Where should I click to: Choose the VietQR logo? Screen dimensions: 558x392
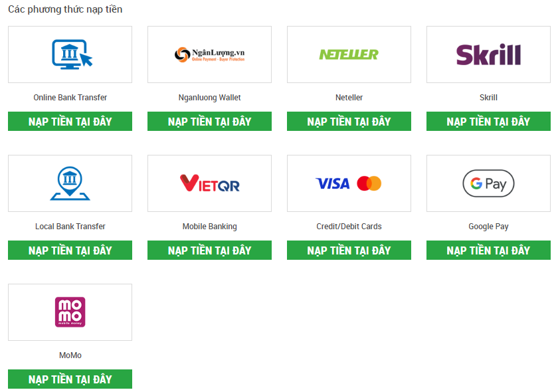click(210, 183)
